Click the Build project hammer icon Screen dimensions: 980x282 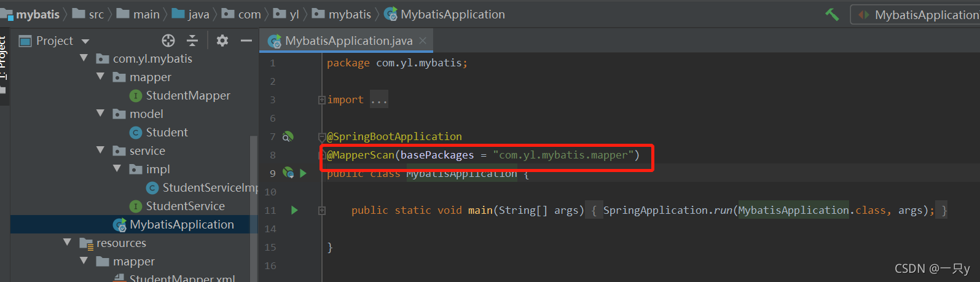pyautogui.click(x=832, y=14)
